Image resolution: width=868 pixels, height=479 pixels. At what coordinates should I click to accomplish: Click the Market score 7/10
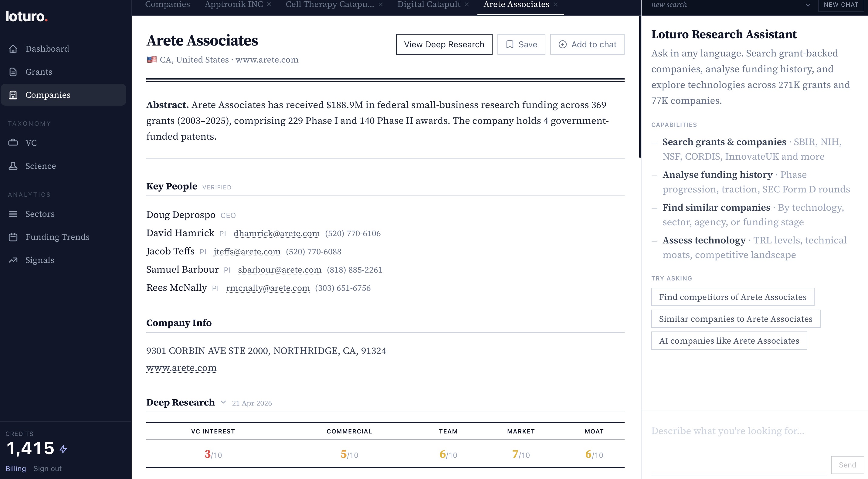pyautogui.click(x=521, y=454)
